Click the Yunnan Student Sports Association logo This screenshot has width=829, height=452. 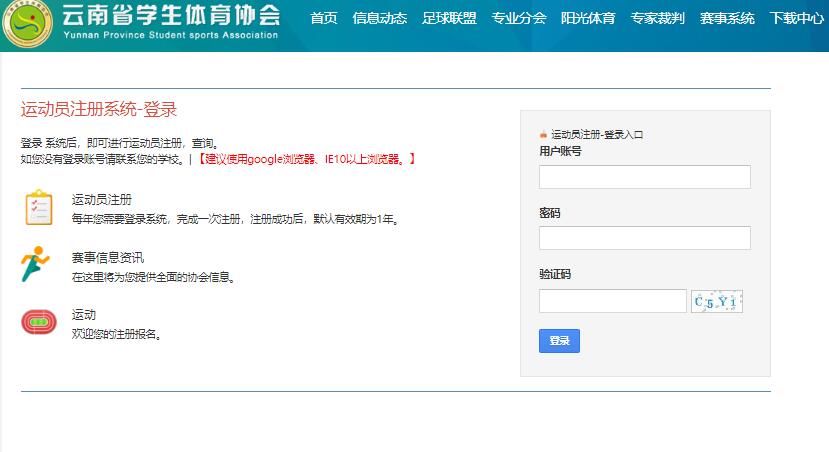(27, 23)
